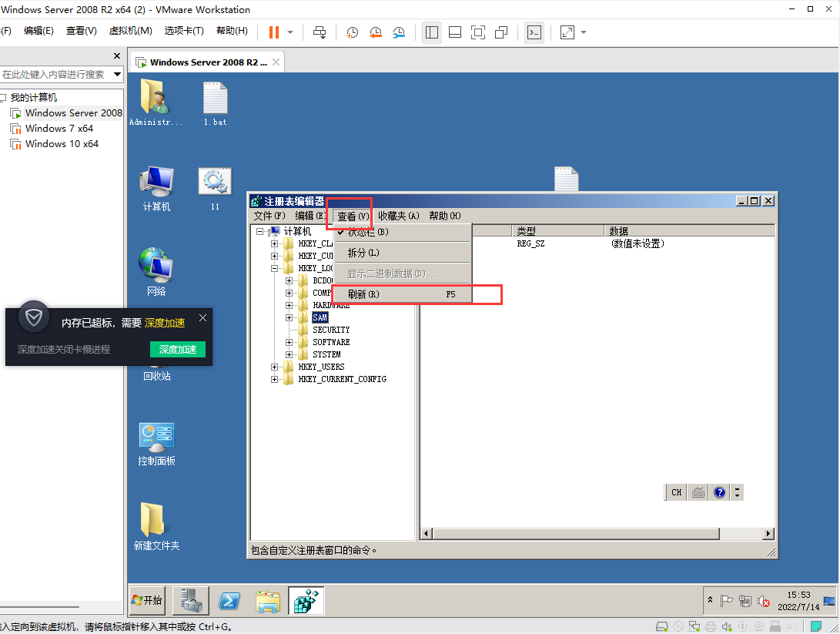The image size is (840, 634).
Task: Click the VMware network adapter status icon
Action: (694, 626)
